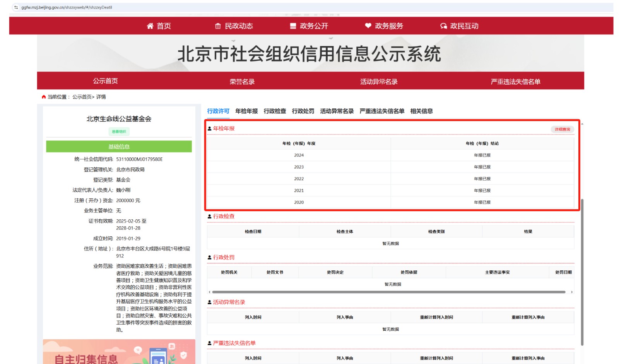Select the 相关信息 tab
Screen dimensions: 619x364
[x=421, y=111]
